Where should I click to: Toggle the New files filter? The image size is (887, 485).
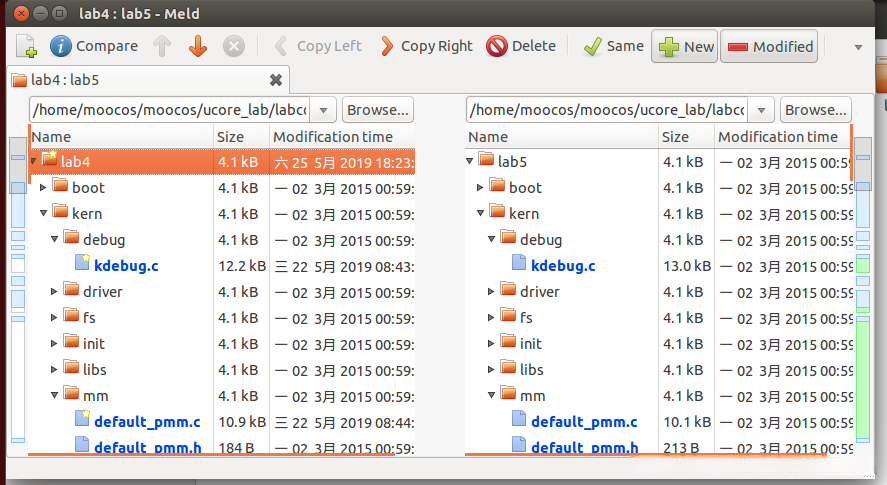coord(684,46)
